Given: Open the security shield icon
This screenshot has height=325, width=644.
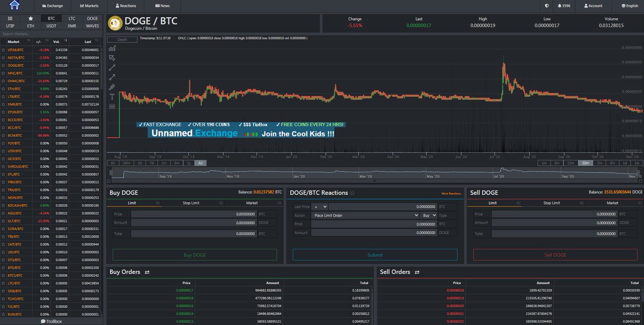Looking at the screenshot, I should (x=546, y=6).
